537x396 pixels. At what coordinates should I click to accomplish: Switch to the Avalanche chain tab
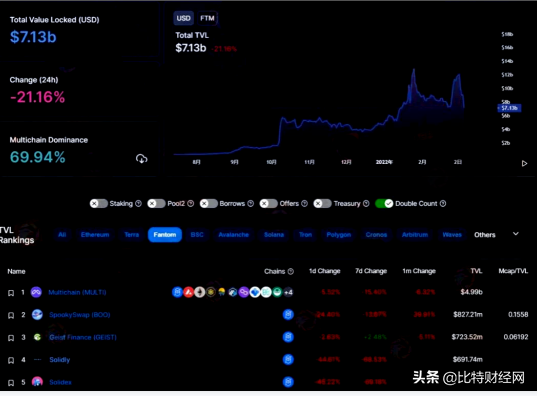pyautogui.click(x=234, y=235)
